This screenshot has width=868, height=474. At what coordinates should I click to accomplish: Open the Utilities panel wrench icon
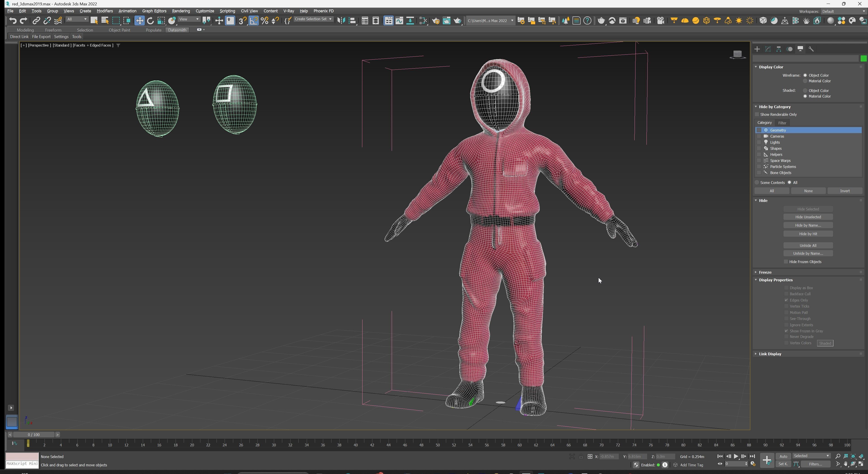811,49
